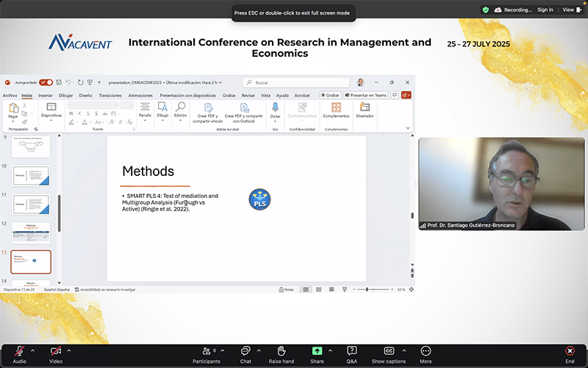Click the green Share screen icon
This screenshot has height=368, width=588.
point(317,352)
